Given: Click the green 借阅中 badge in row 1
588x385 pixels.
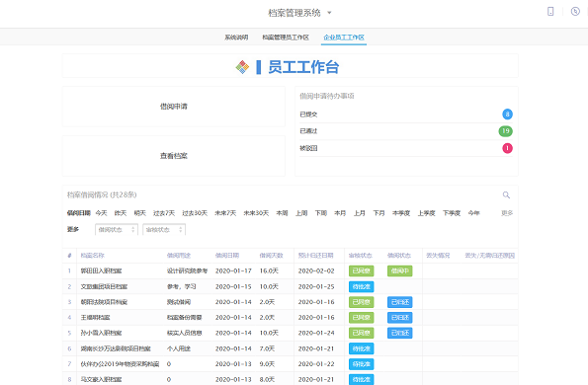Looking at the screenshot, I should 400,270.
